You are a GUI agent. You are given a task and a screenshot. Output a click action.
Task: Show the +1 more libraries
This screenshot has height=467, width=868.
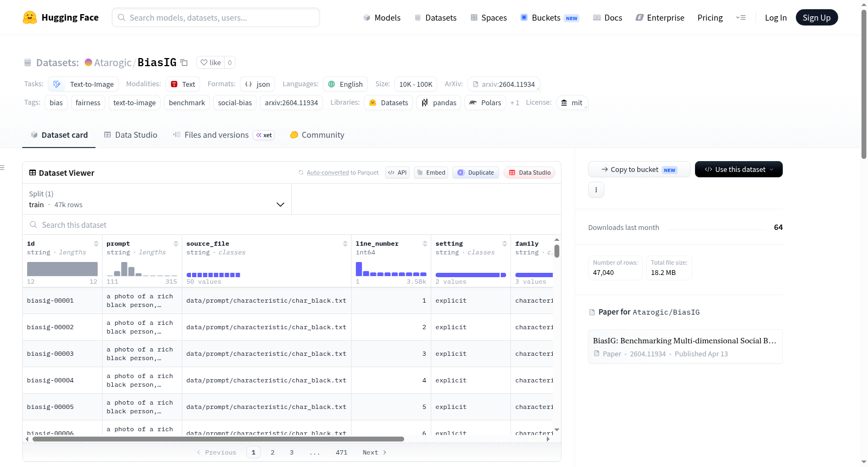click(x=514, y=103)
